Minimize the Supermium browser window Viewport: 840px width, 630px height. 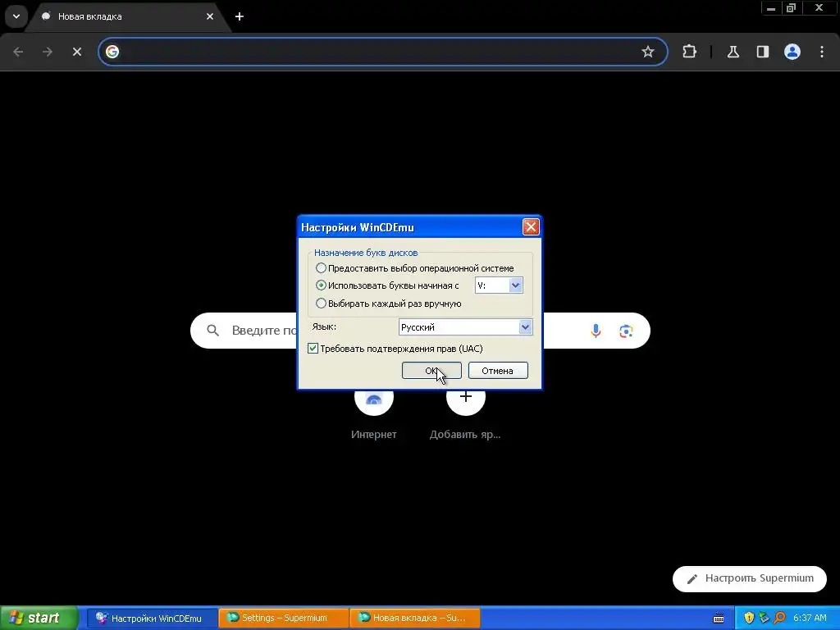(771, 7)
